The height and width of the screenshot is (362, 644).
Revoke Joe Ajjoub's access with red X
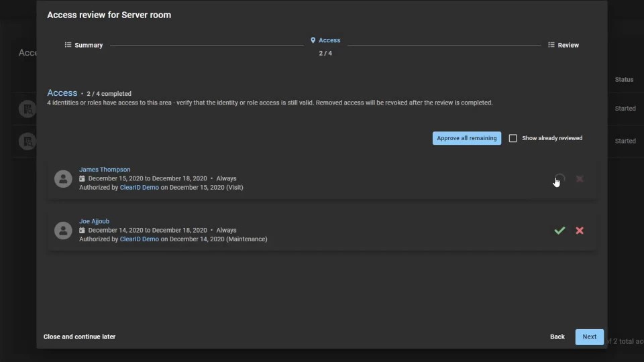tap(580, 231)
